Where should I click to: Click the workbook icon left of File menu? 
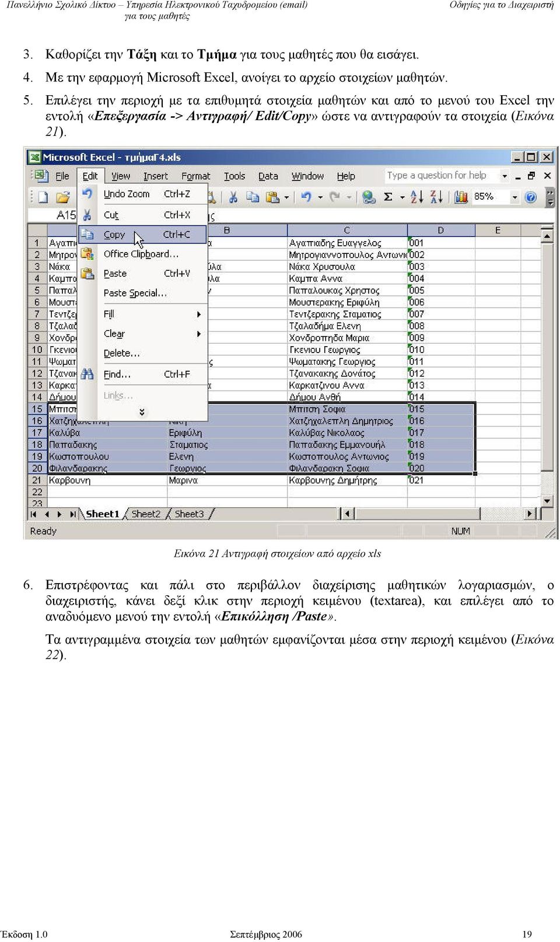point(40,176)
